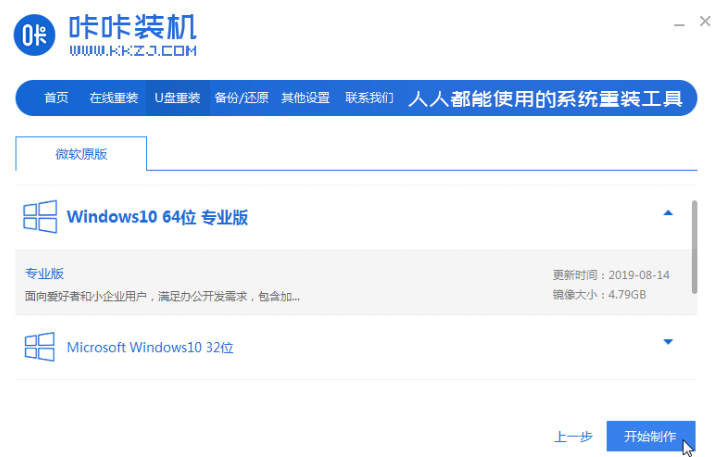The width and height of the screenshot is (720, 457).
Task: Open the 联系我们 menu item
Action: pos(369,98)
